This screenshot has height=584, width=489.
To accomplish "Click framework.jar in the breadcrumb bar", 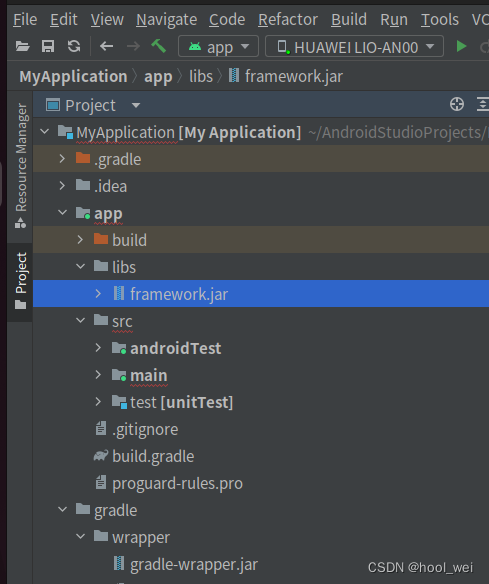I will [x=286, y=76].
